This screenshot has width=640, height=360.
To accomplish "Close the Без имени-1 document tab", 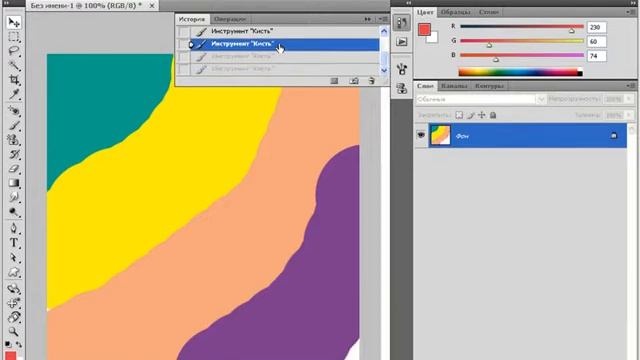I will pos(152,6).
